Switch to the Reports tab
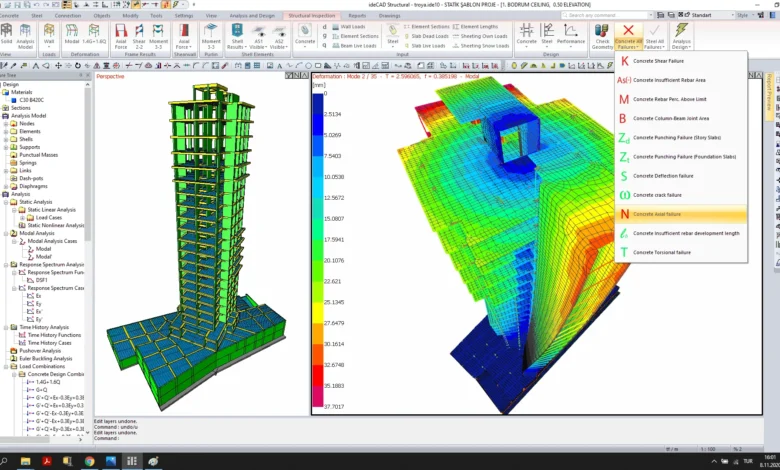780x470 pixels. 357,16
